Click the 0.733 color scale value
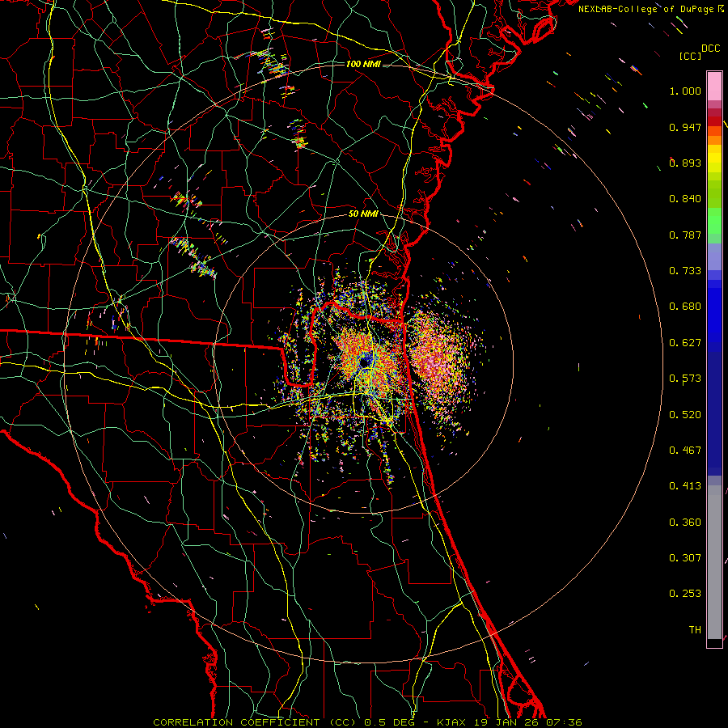 [x=685, y=271]
